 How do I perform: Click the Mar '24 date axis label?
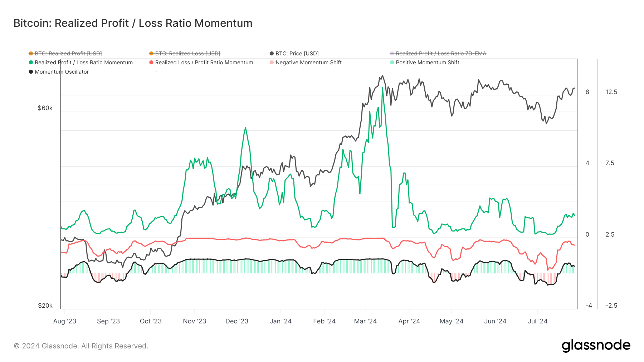365,321
